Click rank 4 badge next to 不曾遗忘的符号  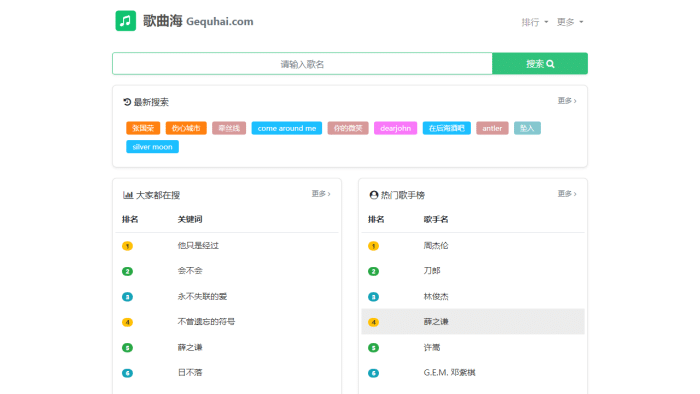click(127, 322)
